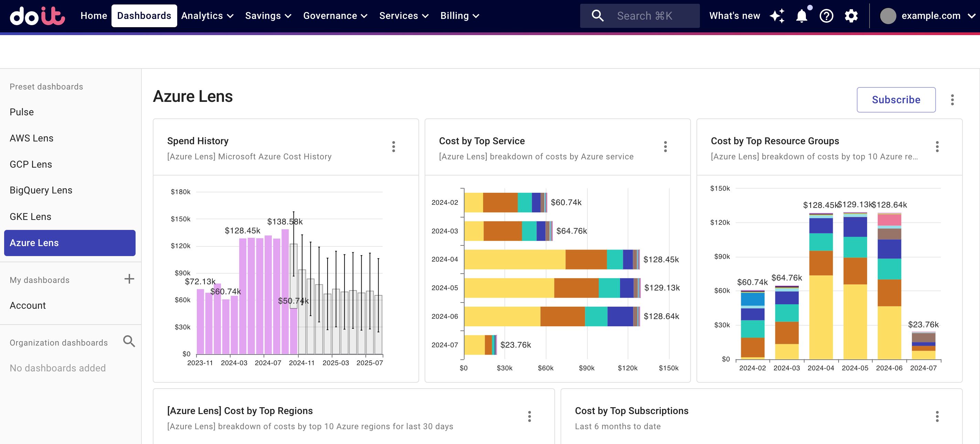Click the 'Last 6 months to date' subtitle
980x444 pixels.
point(617,426)
